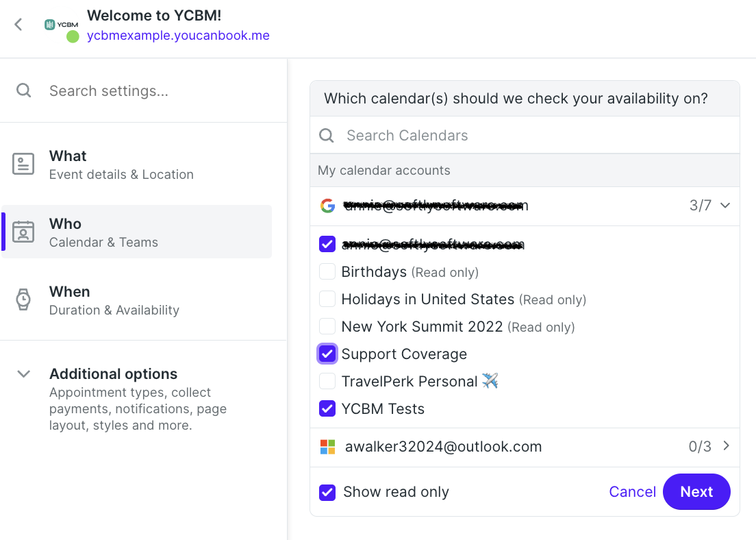Click the YCBM Tests label
Image resolution: width=756 pixels, height=540 pixels.
coord(383,408)
